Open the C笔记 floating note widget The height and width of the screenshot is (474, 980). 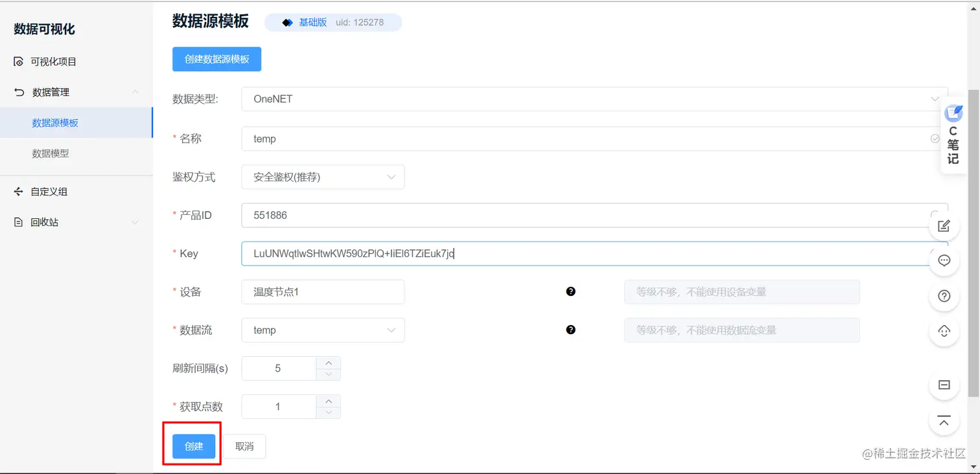[953, 135]
